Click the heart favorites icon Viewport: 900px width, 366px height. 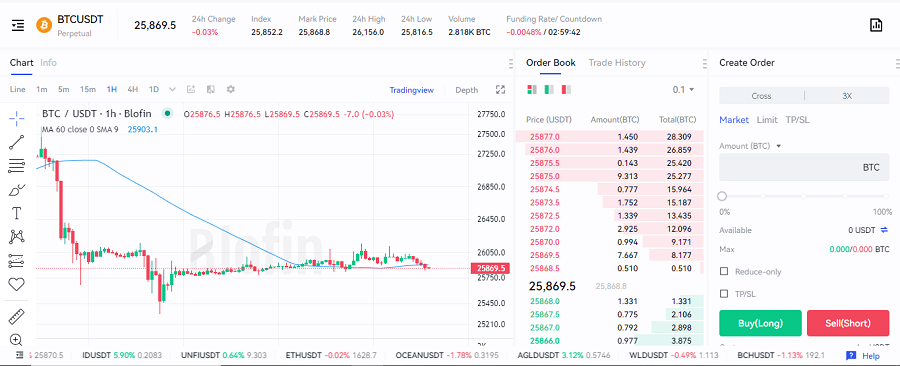(x=17, y=284)
